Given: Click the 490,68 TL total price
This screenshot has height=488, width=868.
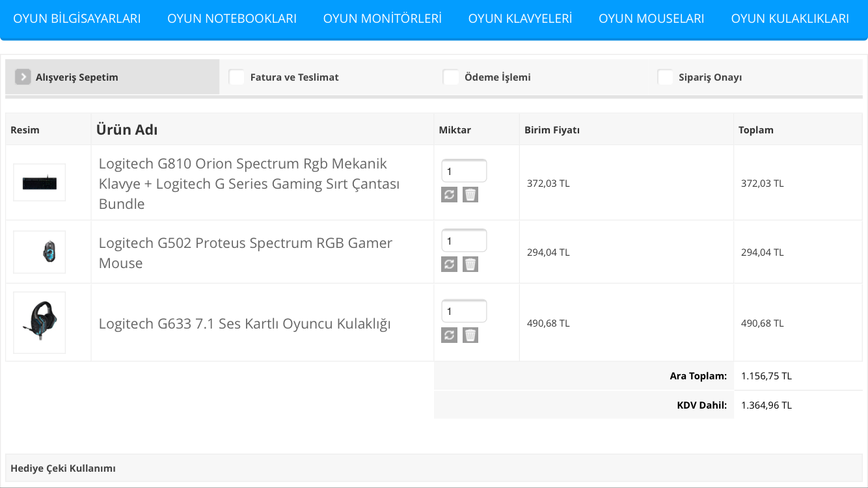Looking at the screenshot, I should click(x=762, y=323).
